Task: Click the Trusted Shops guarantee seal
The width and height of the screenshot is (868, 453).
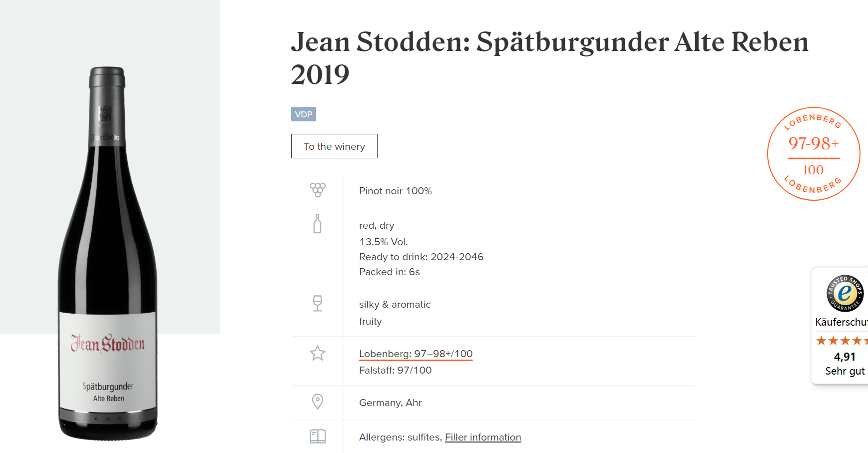Action: tap(845, 293)
